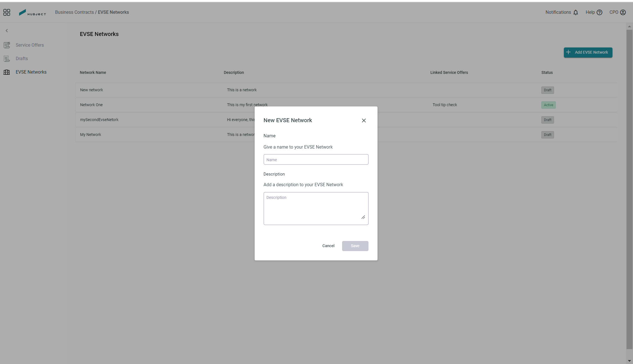Open Drafts in sidebar
Screen dimensions: 633x364
click(22, 58)
